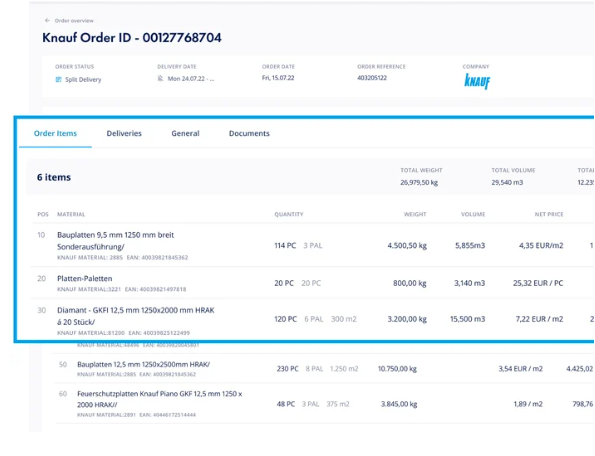Click the Split Delivery status icon

click(x=58, y=79)
